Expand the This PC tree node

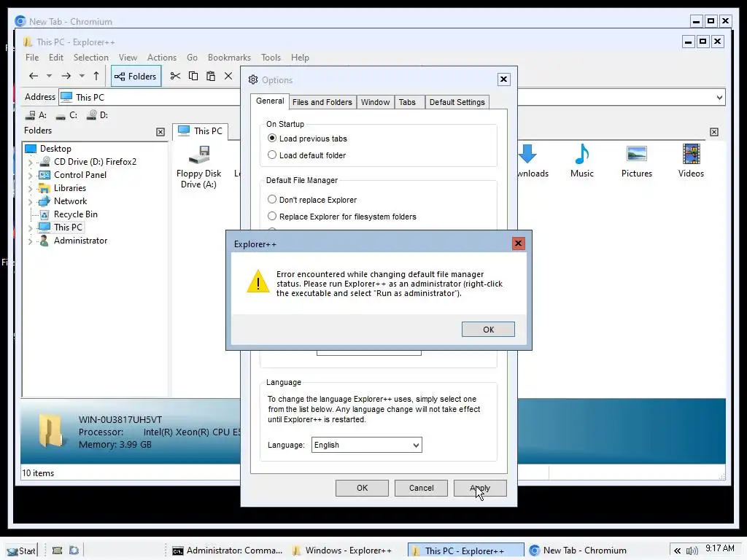(30, 228)
